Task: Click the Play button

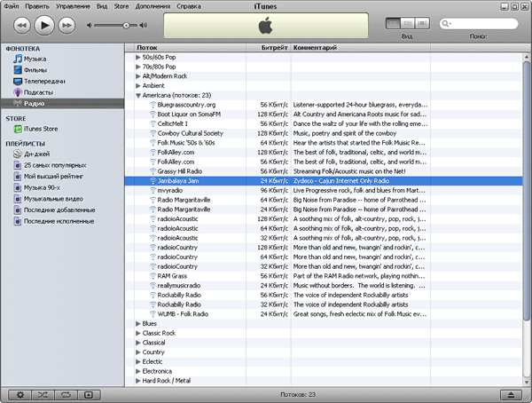Action: [44, 25]
